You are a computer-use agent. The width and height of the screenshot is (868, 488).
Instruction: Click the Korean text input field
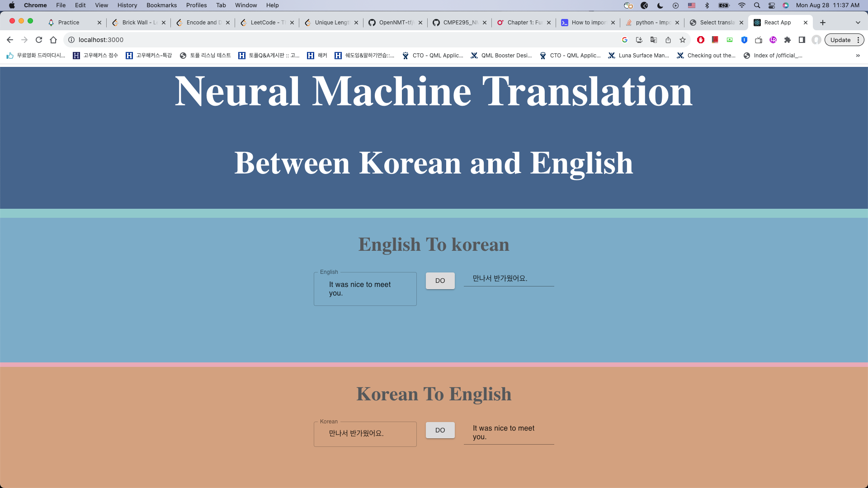tap(365, 434)
